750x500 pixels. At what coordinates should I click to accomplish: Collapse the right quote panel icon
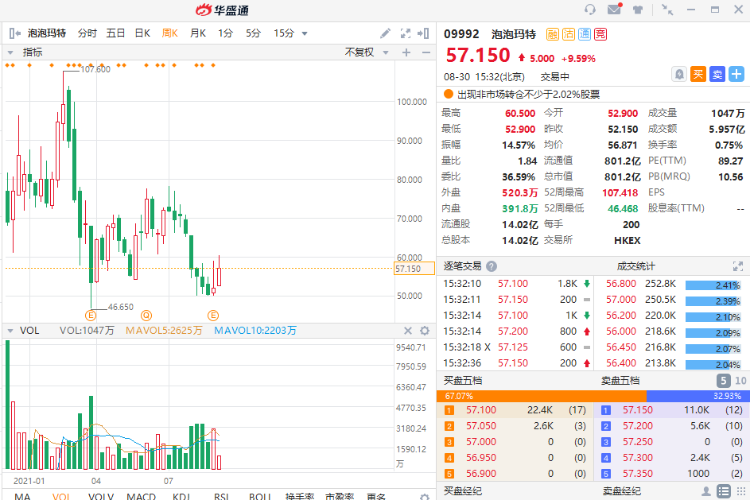[423, 33]
